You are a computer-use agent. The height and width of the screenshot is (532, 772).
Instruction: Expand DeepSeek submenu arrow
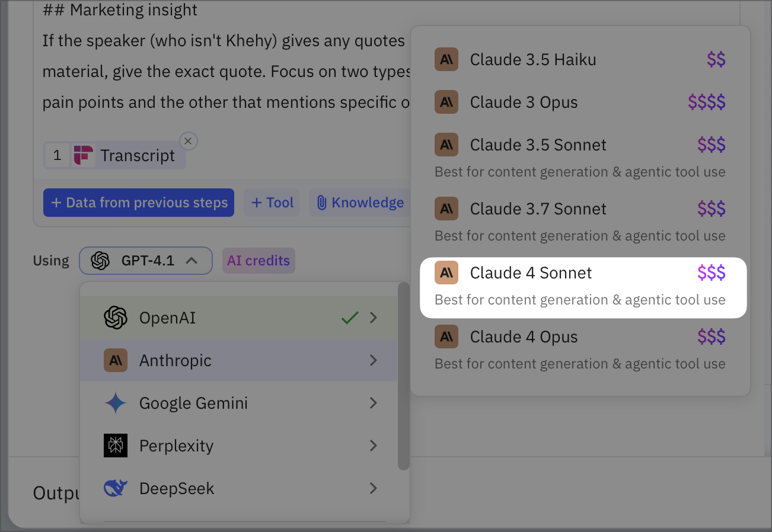pyautogui.click(x=374, y=488)
